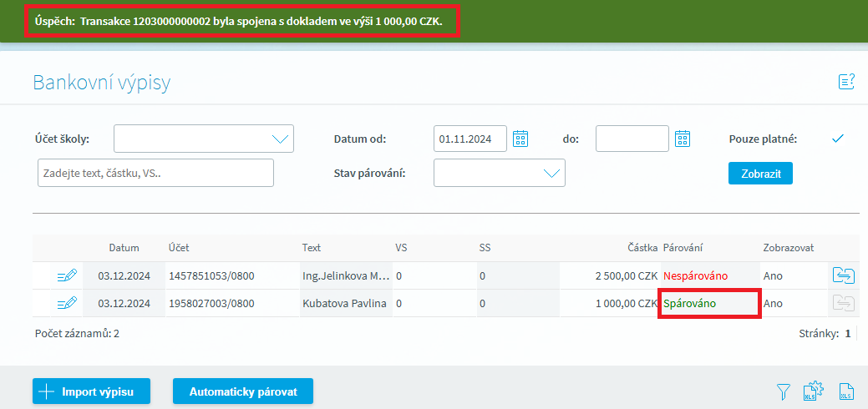This screenshot has height=409, width=868.
Task: Edit the Kubatova Pavlina transaction row
Action: (x=67, y=303)
